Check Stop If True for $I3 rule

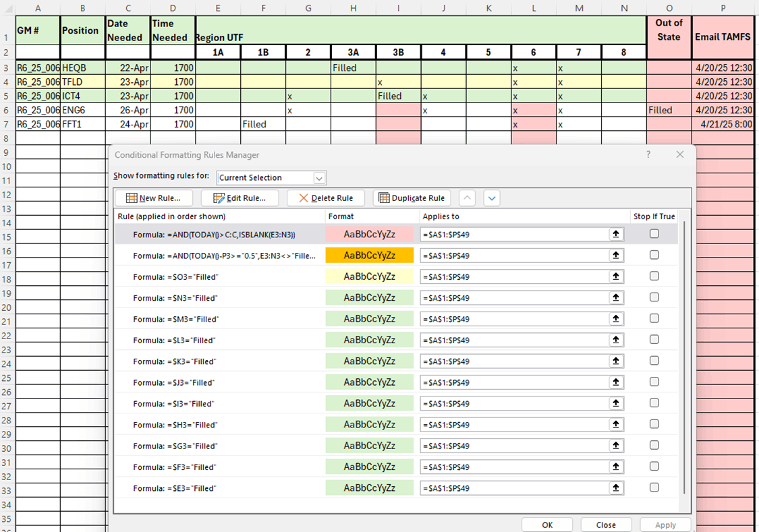[654, 403]
